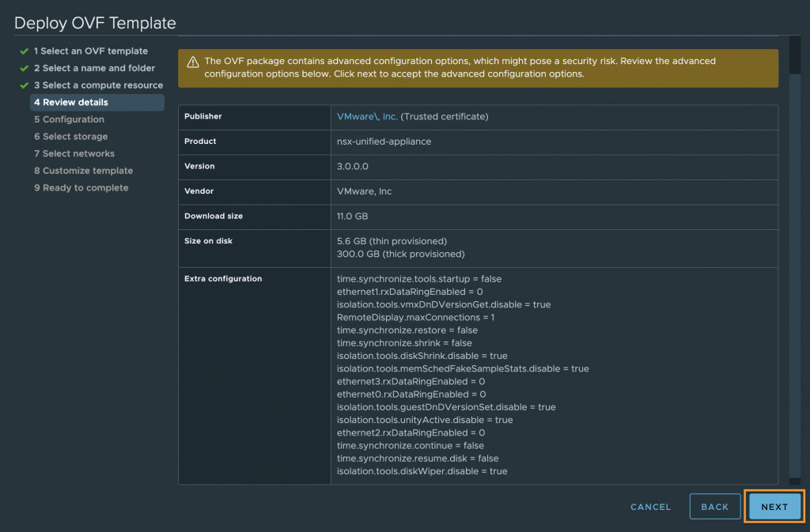Select step 9 Ready to complete
This screenshot has width=810, height=532.
point(81,187)
